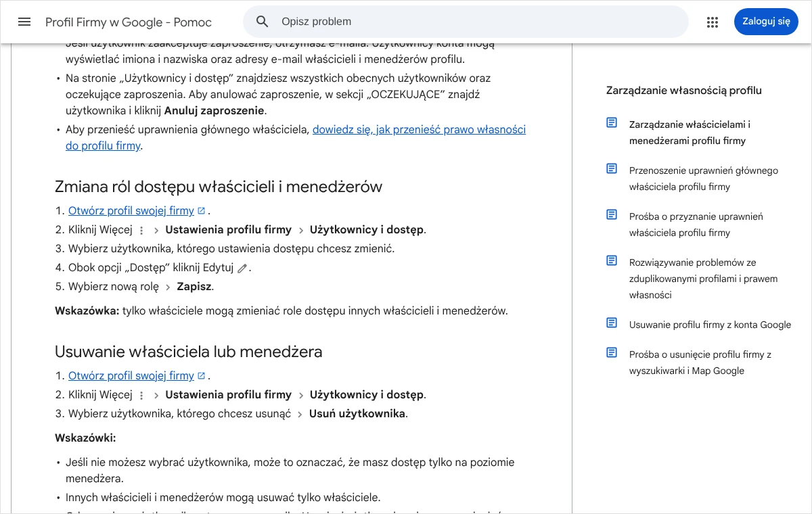Screen dimensions: 812x514
Task: Open Usuwanie profilu firmy z konta Google
Action: click(x=710, y=325)
